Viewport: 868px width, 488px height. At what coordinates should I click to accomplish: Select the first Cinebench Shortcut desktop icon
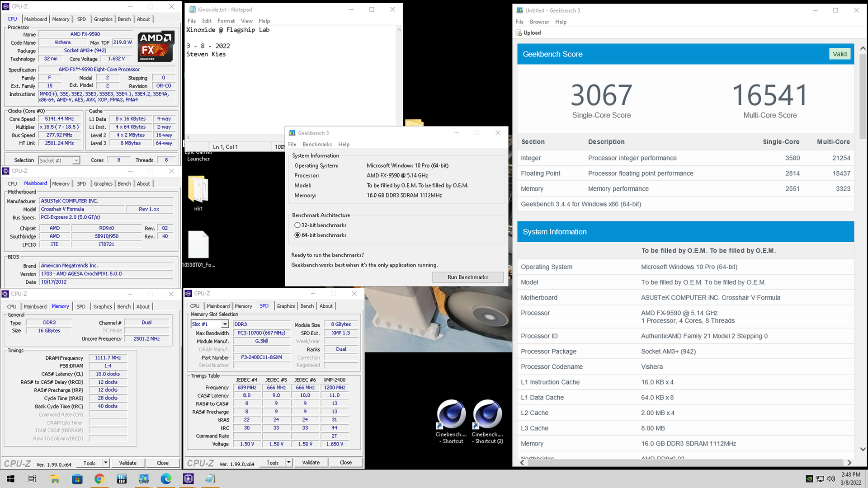(451, 421)
